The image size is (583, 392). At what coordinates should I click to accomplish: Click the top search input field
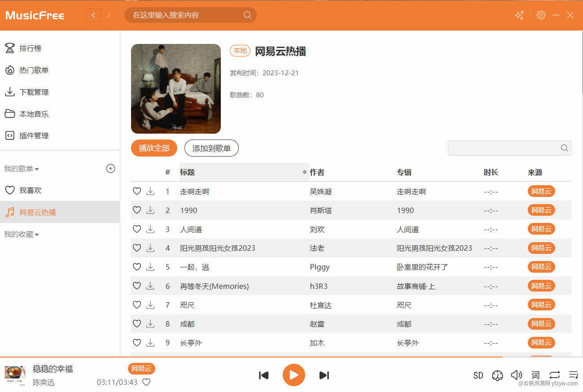190,15
